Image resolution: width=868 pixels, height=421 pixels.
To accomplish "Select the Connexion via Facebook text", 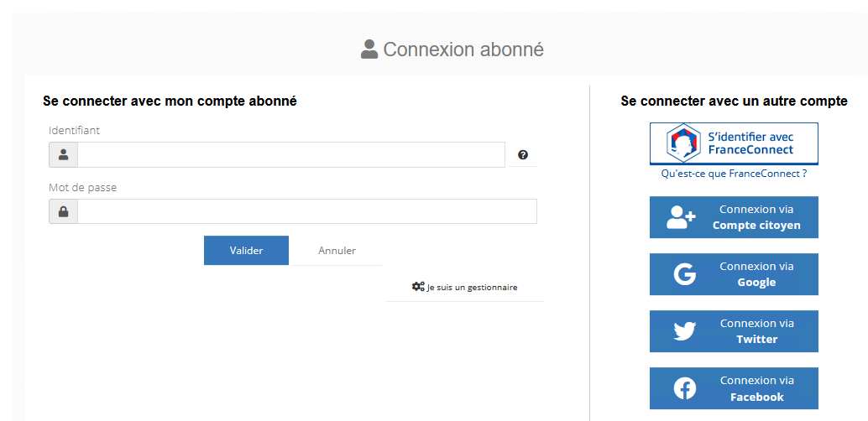I will pos(756,388).
